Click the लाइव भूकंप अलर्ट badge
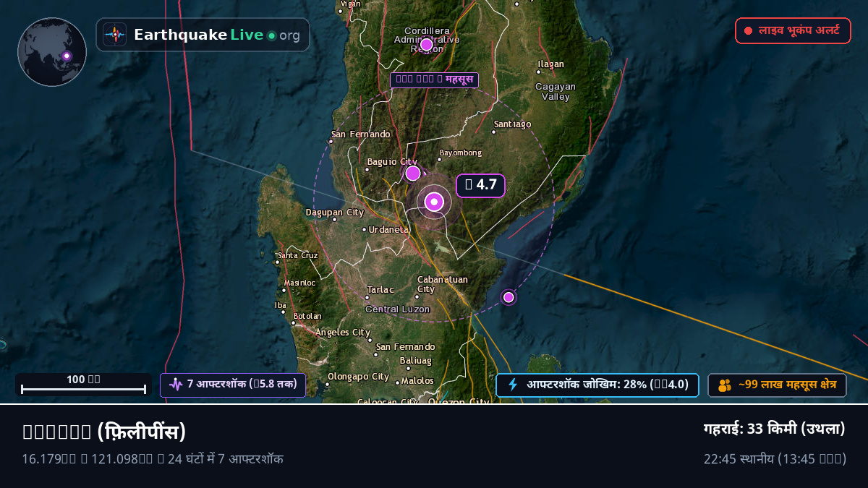This screenshot has height=488, width=868. (x=793, y=31)
